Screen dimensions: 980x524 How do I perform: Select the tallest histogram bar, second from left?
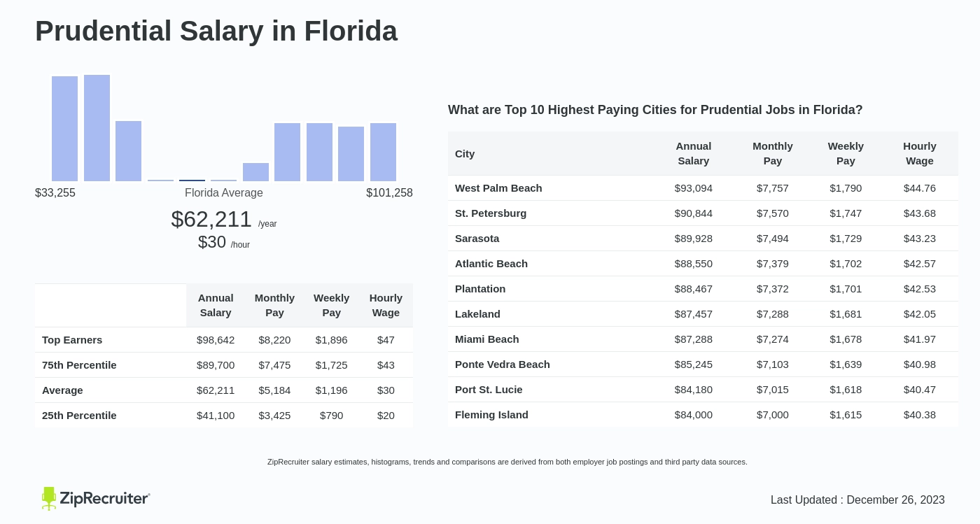(x=97, y=128)
